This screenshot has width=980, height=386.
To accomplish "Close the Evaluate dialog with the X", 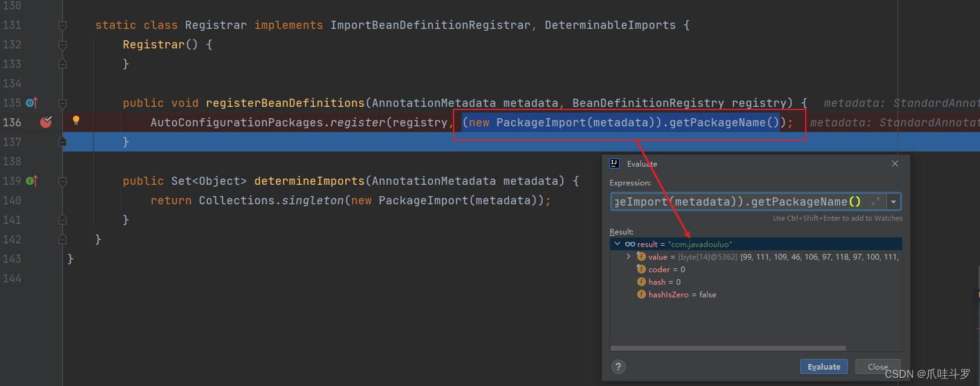I will (895, 163).
